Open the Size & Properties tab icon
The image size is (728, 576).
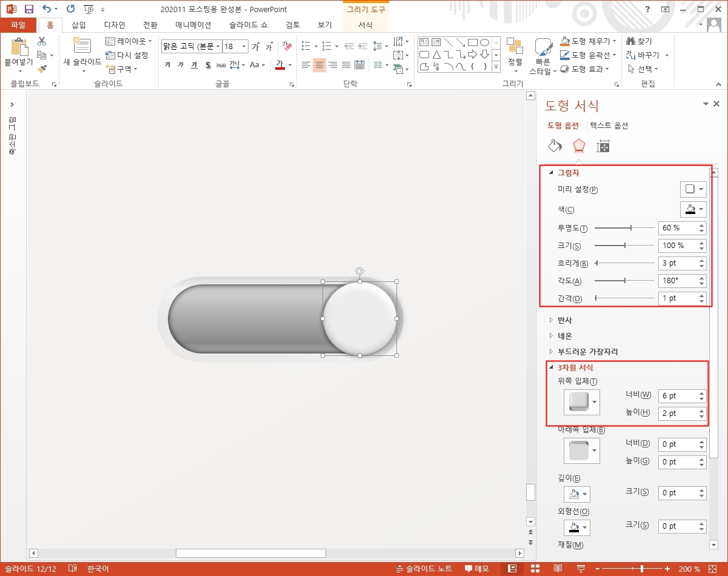pos(603,146)
